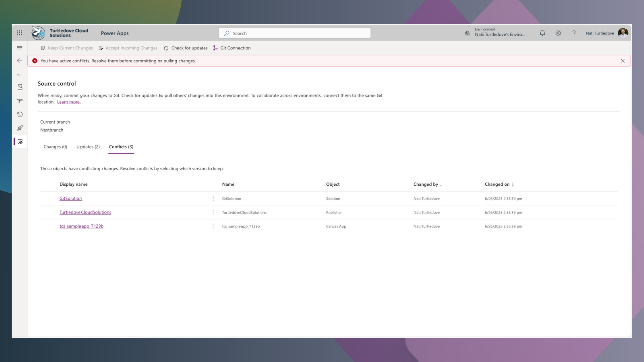Open the TurtledoveCloudSolutions link

click(x=86, y=212)
